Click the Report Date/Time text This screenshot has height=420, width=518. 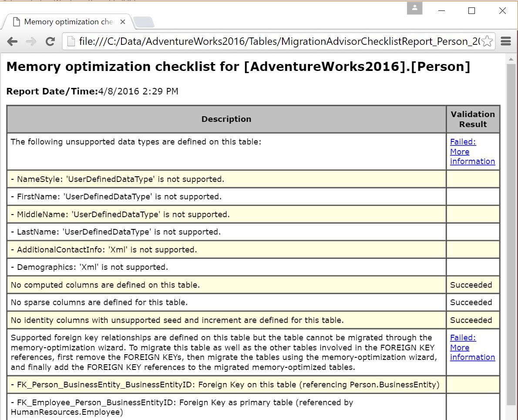(x=92, y=91)
